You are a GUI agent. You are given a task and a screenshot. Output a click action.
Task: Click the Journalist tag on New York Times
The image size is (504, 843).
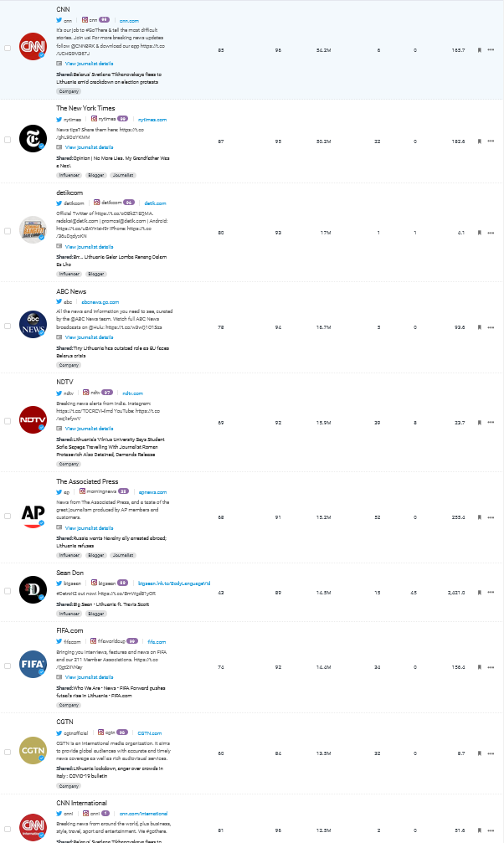(x=123, y=175)
